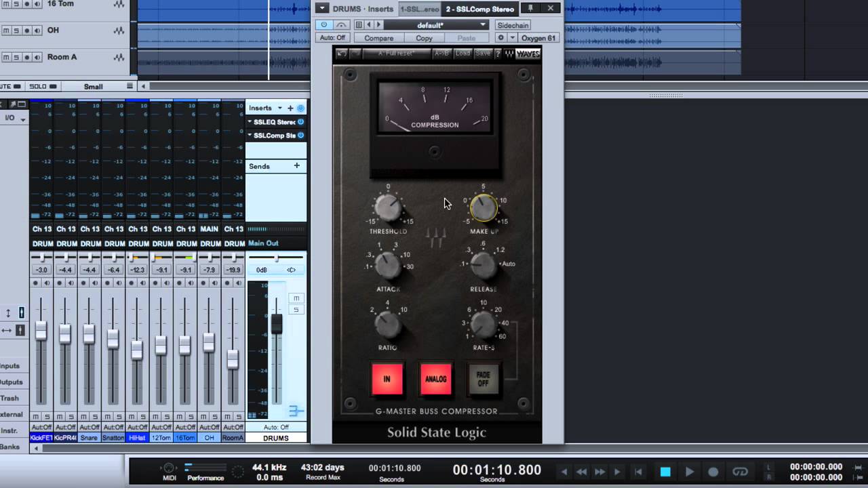The image size is (868, 488).
Task: Click the RELEASE knob
Action: [484, 266]
